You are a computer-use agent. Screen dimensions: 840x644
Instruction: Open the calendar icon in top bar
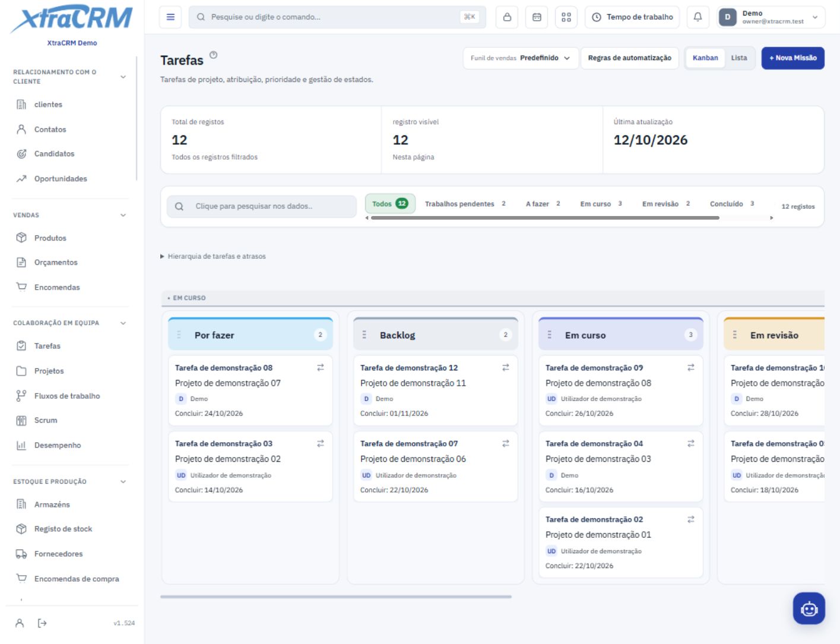pyautogui.click(x=537, y=17)
